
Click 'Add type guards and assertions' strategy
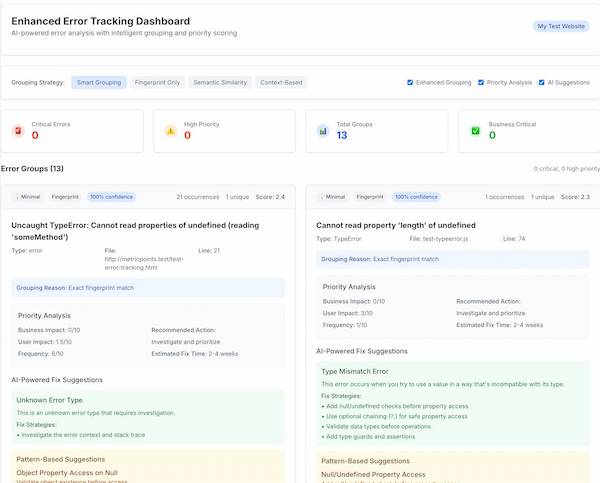coord(370,436)
